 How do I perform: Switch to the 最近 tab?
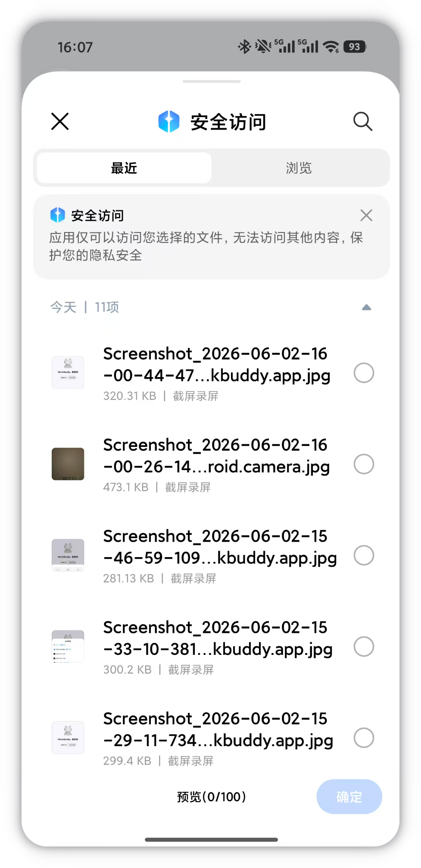tap(124, 168)
